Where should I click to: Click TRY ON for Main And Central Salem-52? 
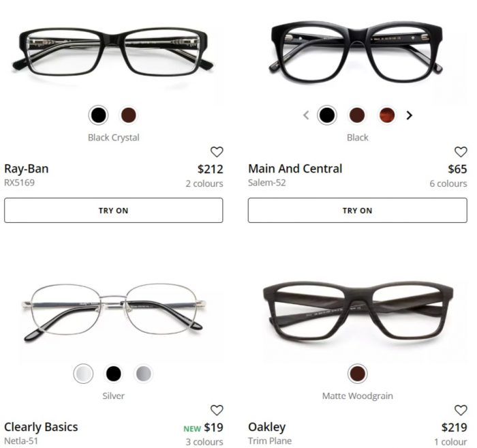pyautogui.click(x=358, y=210)
